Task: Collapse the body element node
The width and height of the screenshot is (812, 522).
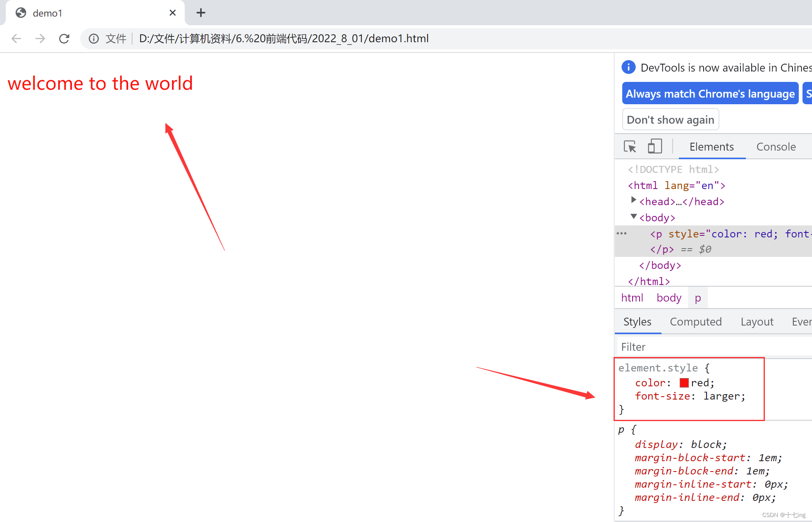Action: pyautogui.click(x=633, y=216)
